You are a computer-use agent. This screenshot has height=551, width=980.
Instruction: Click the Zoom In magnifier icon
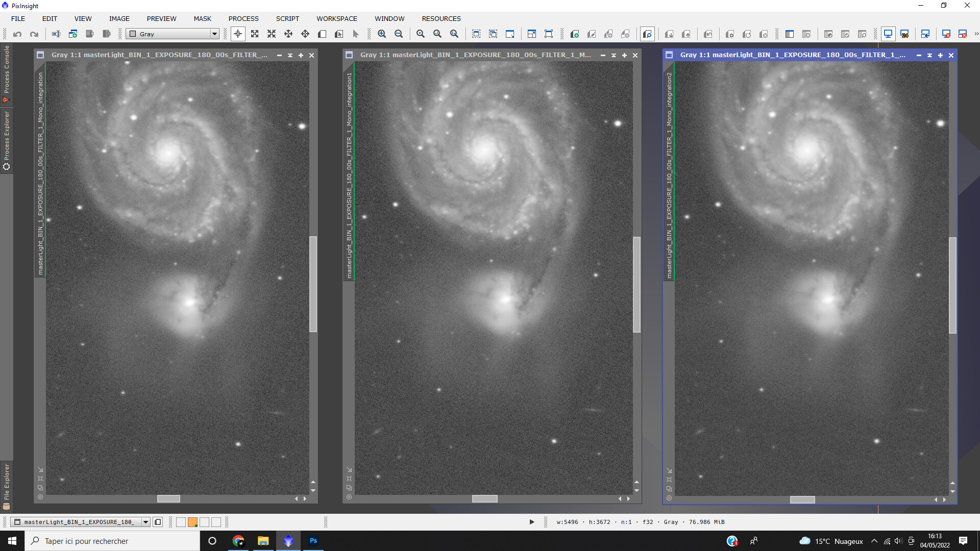382,34
